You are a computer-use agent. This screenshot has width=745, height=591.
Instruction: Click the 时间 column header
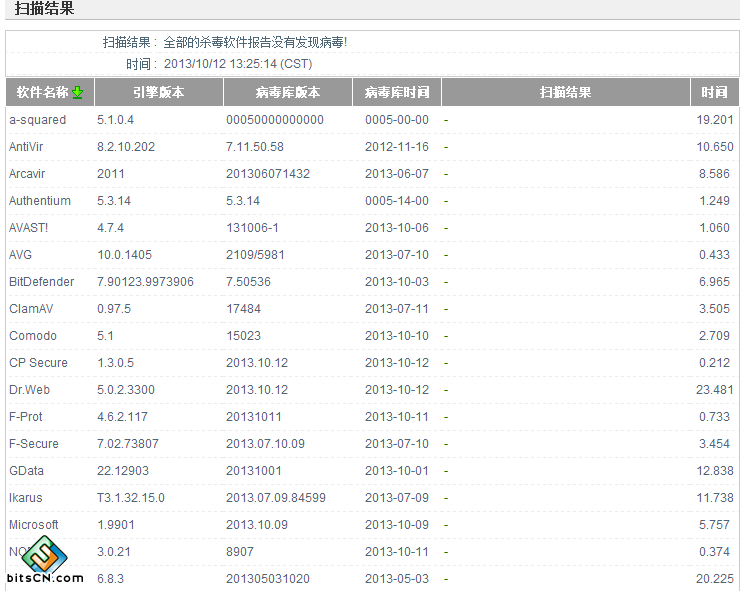pyautogui.click(x=715, y=92)
